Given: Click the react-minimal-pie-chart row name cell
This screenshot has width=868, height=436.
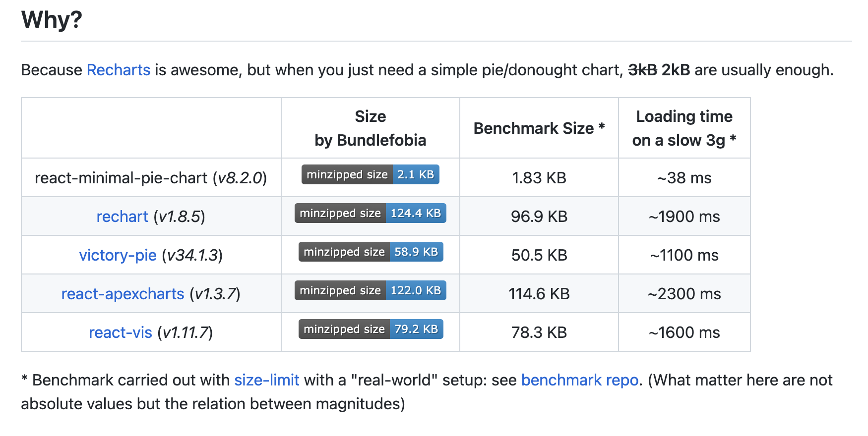Looking at the screenshot, I should (151, 178).
